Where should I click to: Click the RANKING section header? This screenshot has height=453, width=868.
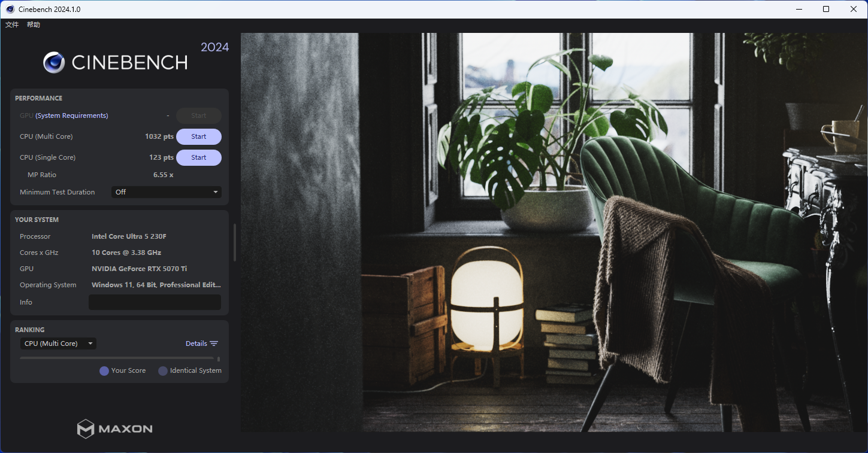click(30, 330)
